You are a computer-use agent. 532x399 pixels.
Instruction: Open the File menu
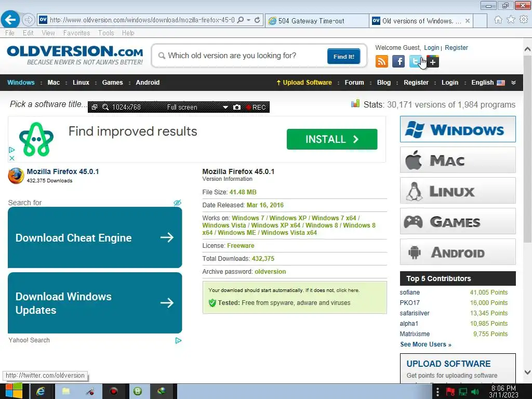[x=10, y=33]
